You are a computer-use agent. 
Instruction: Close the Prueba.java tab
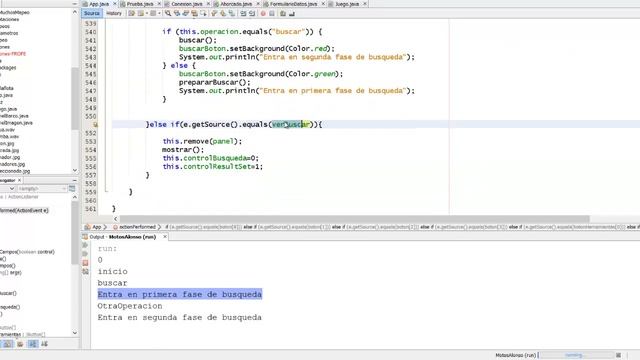pyautogui.click(x=159, y=4)
